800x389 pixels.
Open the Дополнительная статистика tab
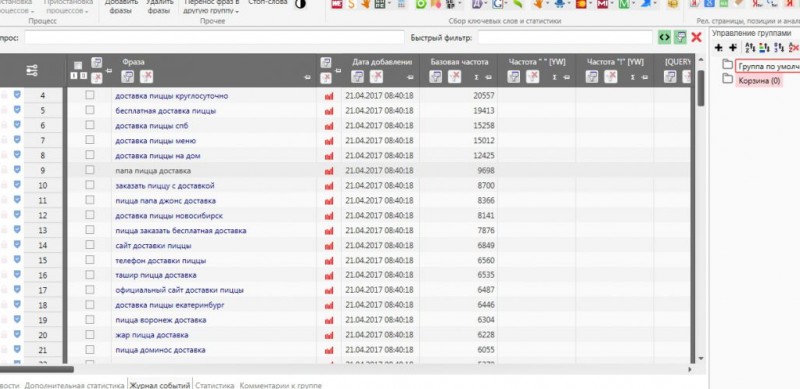click(74, 385)
